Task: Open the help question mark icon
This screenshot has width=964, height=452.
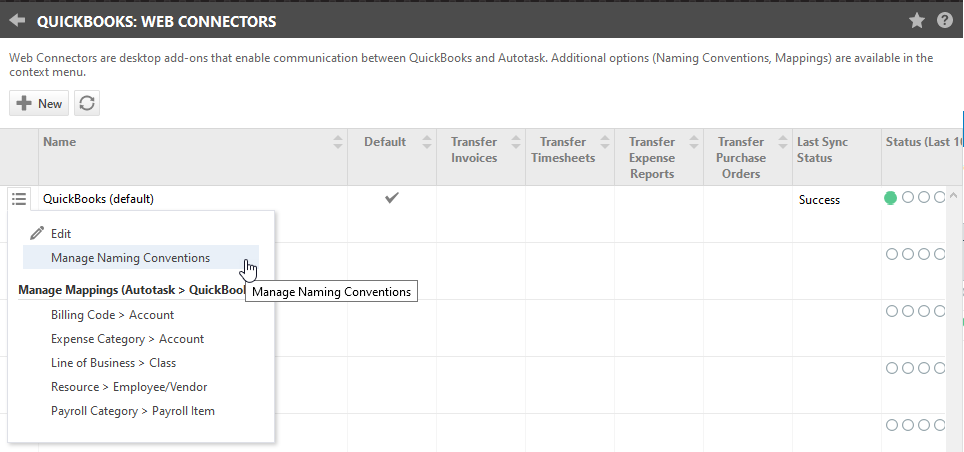Action: click(945, 20)
